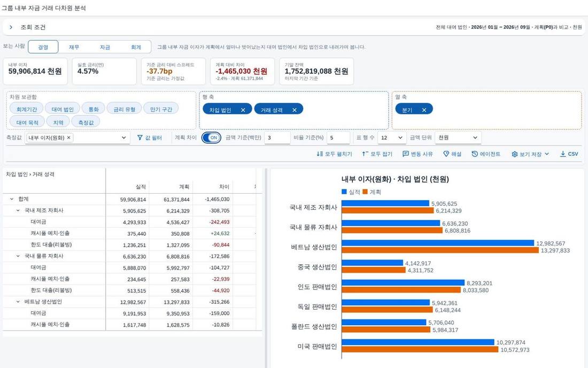Open the 측정값 multi-select dropdown arrow
Image resolution: width=588 pixels, height=368 pixels.
123,137
